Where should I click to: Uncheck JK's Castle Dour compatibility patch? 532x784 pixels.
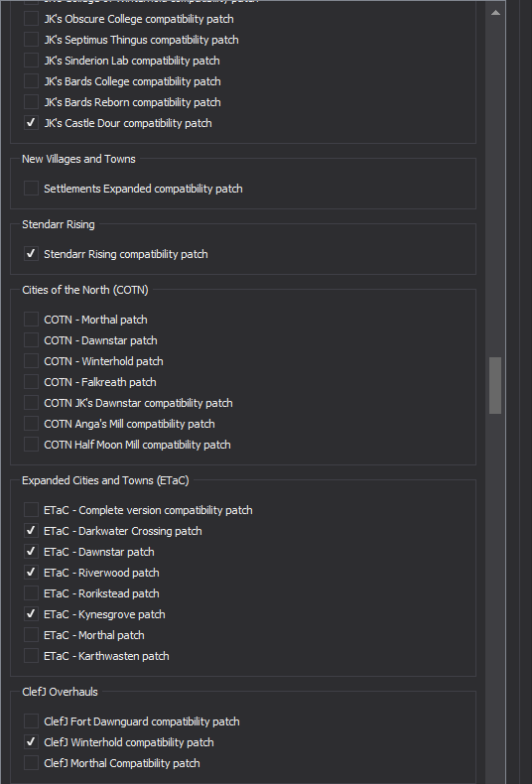tap(31, 123)
